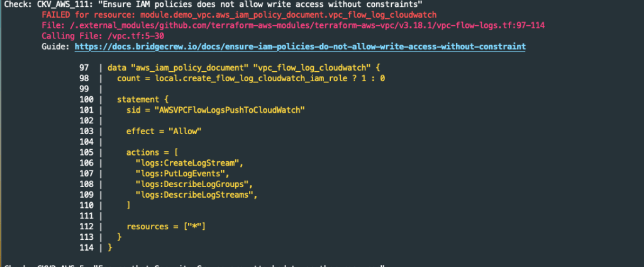Click the "logs:CreateLogStream" action
This screenshot has height=267, width=644.
coord(189,163)
